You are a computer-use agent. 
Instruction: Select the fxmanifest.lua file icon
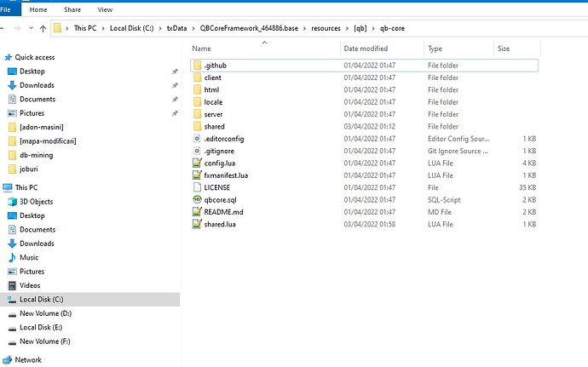[197, 175]
